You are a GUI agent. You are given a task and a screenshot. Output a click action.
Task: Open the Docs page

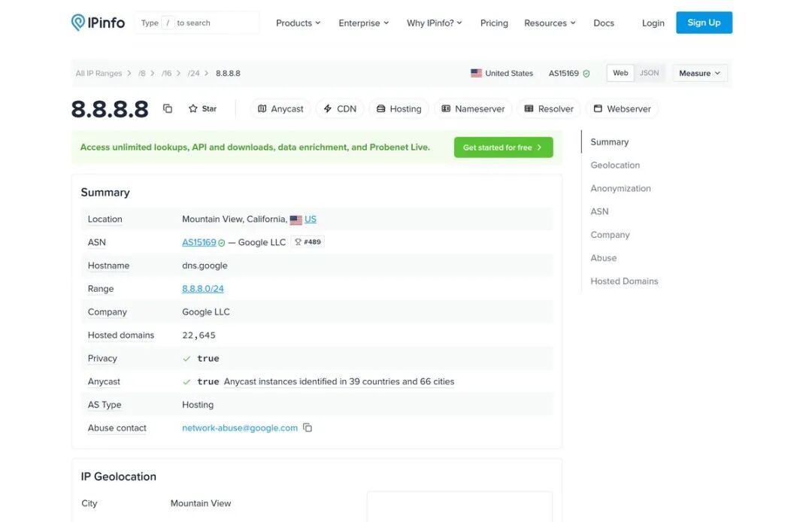(604, 23)
